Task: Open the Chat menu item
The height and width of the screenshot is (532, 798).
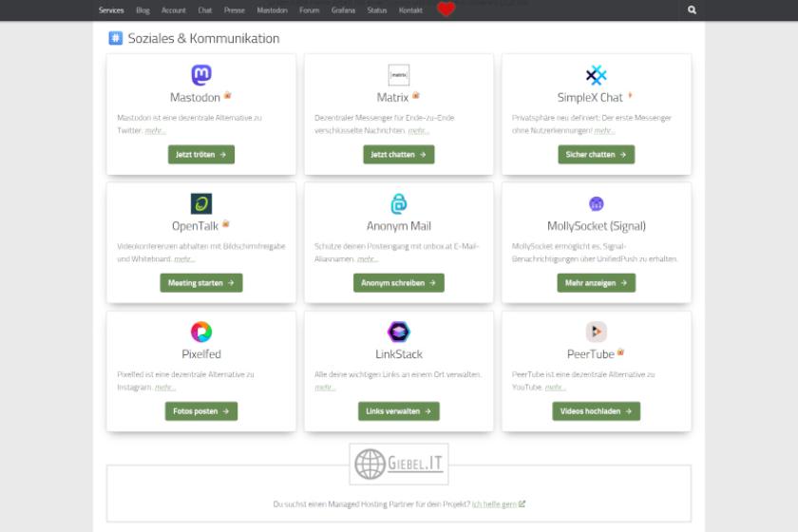Action: click(205, 10)
